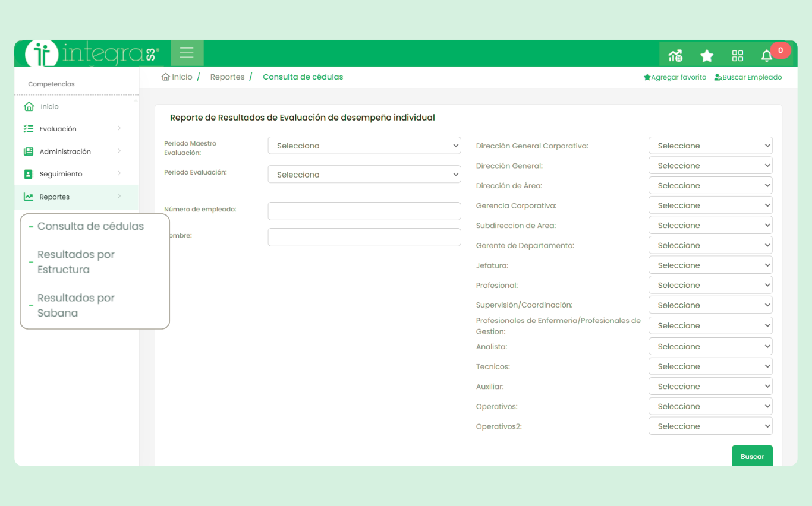Open the Tecnicos dropdown

point(710,366)
